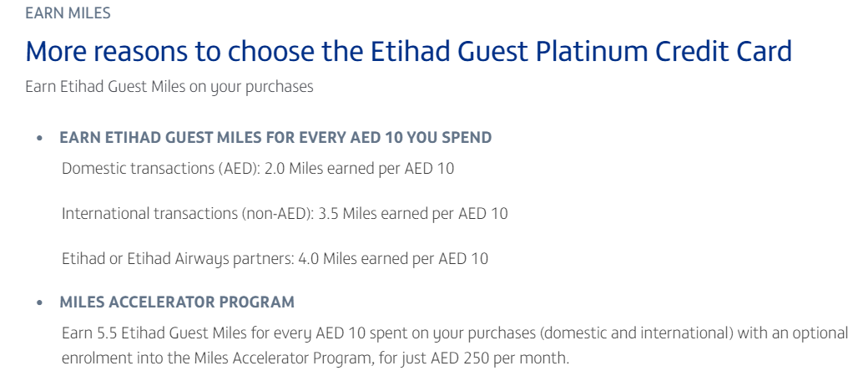Viewport: 868px width, 381px height.
Task: Click the bullet beside "EARN ETIHAD GUEST MILES"
Action: click(39, 138)
